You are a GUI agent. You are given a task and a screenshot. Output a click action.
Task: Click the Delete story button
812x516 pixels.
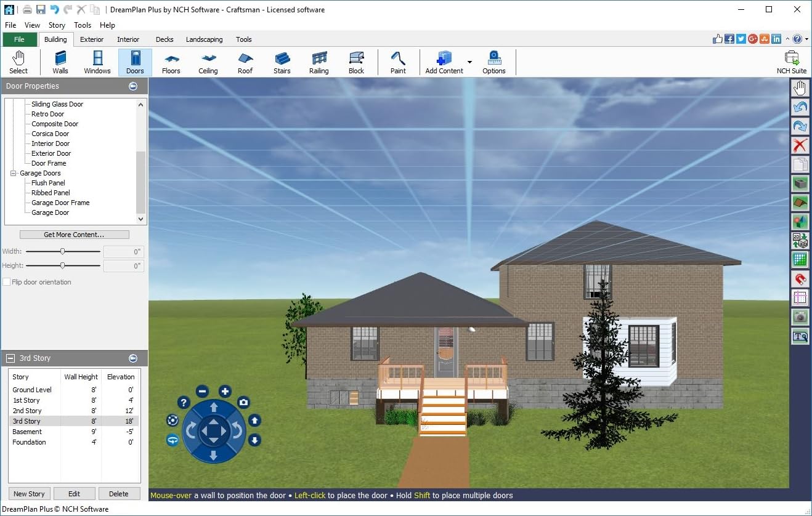(x=119, y=493)
